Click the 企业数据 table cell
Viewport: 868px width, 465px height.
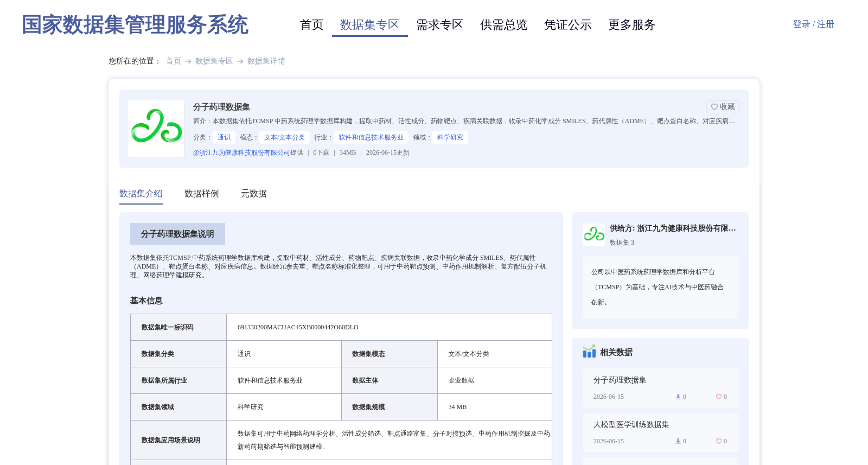click(495, 380)
